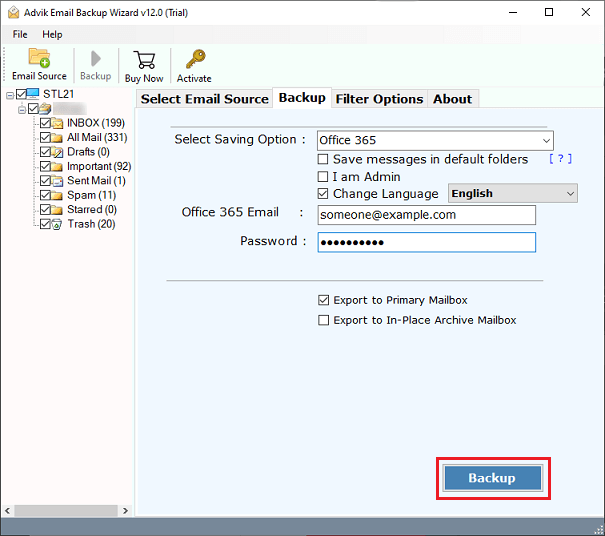Click left arrow of tree horizontal scrollbar
The image size is (605, 536).
(x=8, y=511)
